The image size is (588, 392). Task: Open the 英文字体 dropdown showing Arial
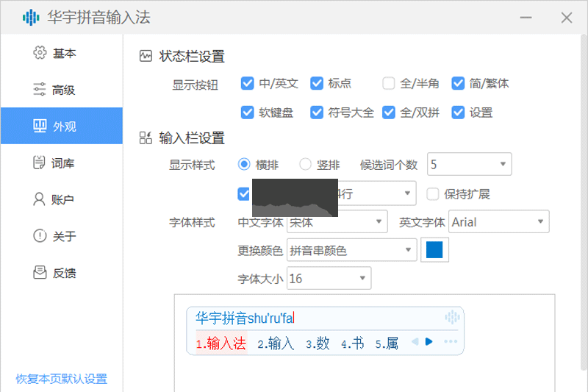[499, 221]
